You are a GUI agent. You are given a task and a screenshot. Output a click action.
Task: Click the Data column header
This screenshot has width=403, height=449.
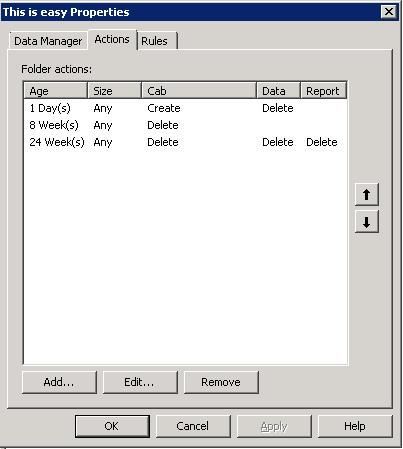pos(278,91)
